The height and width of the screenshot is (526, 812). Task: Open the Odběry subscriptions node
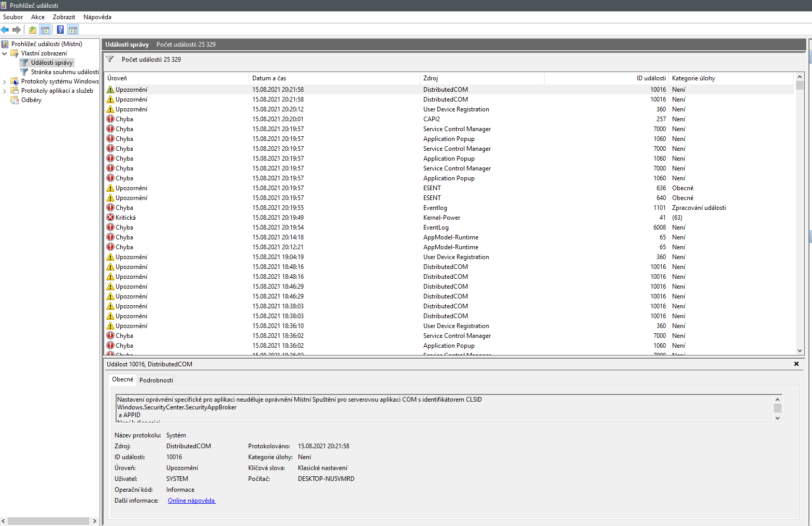pyautogui.click(x=31, y=100)
